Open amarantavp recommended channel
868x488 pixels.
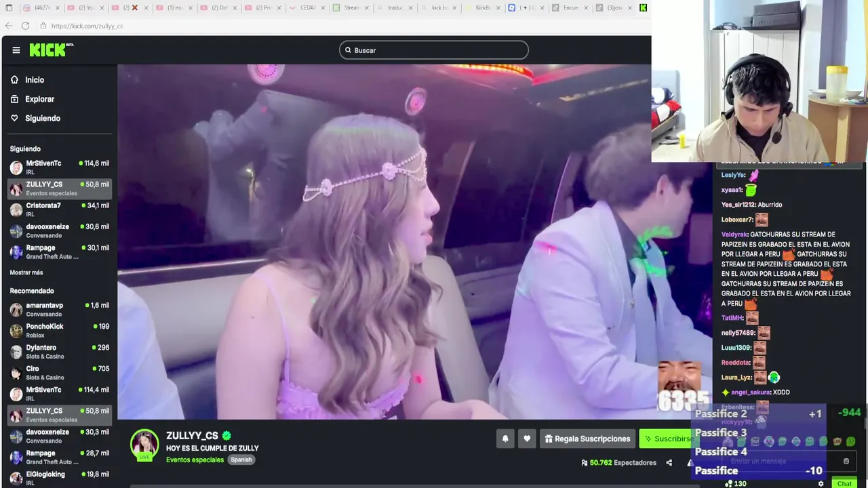pyautogui.click(x=60, y=310)
